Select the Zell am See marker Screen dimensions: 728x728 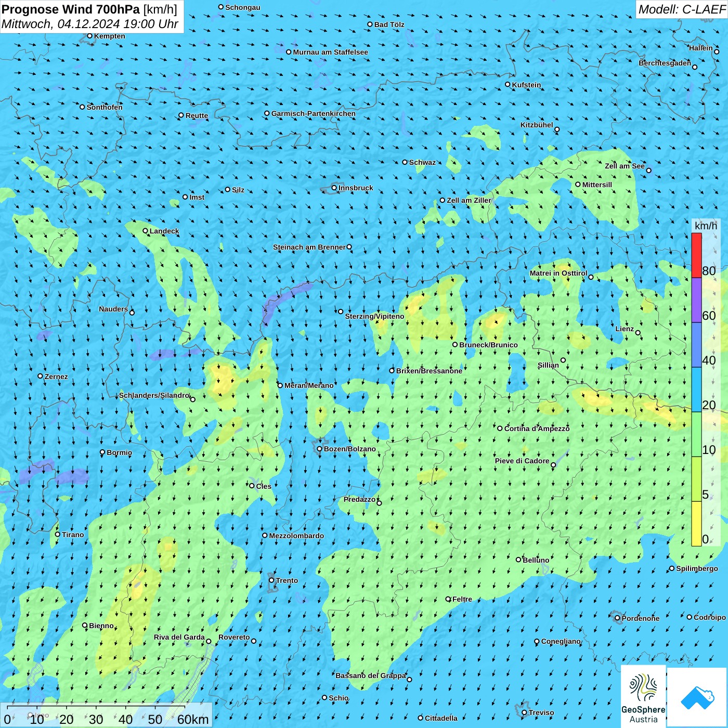648,170
